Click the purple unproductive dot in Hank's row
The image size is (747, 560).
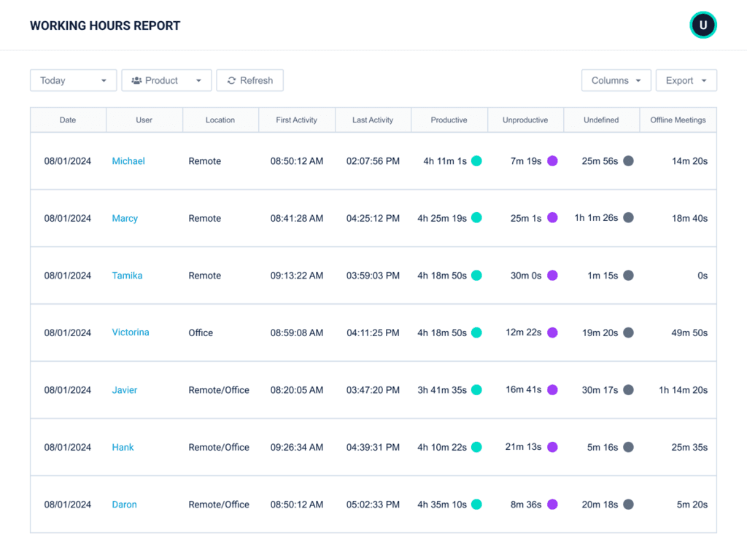pos(552,447)
